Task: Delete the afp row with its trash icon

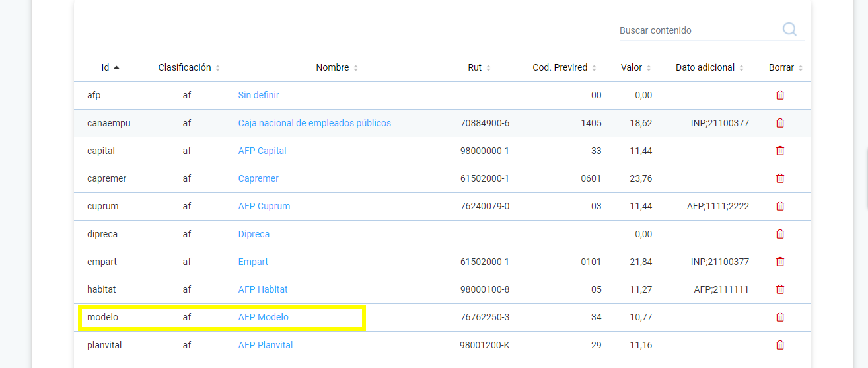Action: coord(780,95)
